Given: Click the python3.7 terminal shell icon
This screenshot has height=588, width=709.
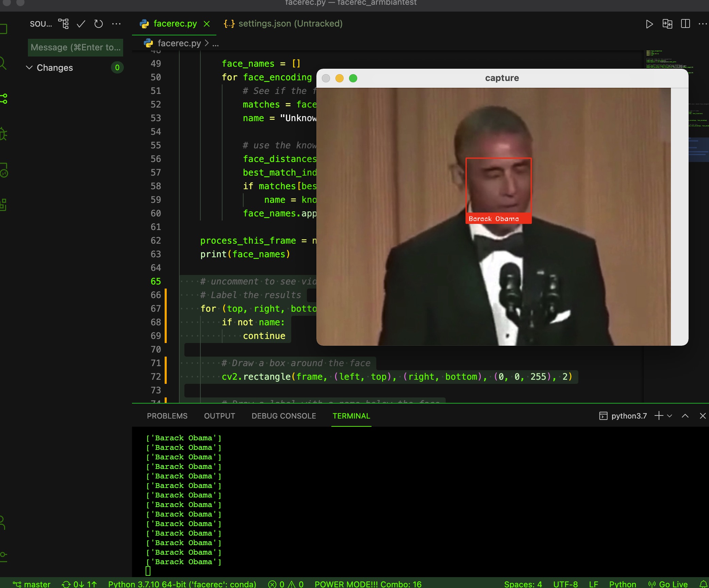Looking at the screenshot, I should (603, 416).
